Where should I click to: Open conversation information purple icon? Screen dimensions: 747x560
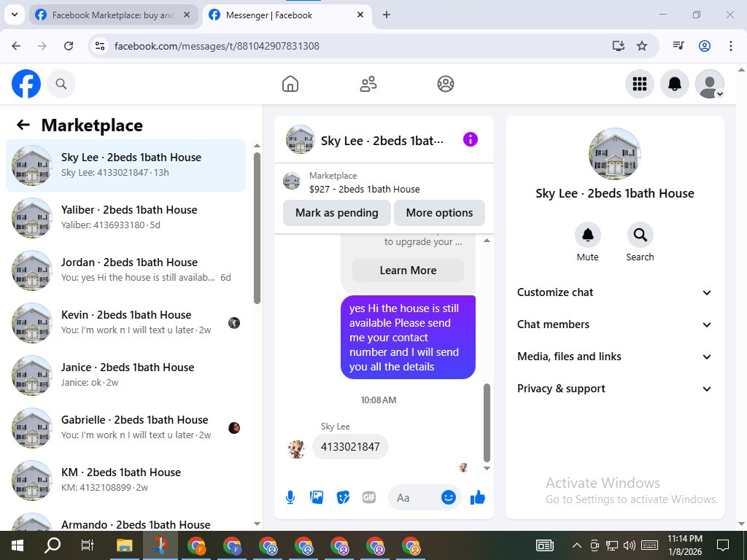471,139
